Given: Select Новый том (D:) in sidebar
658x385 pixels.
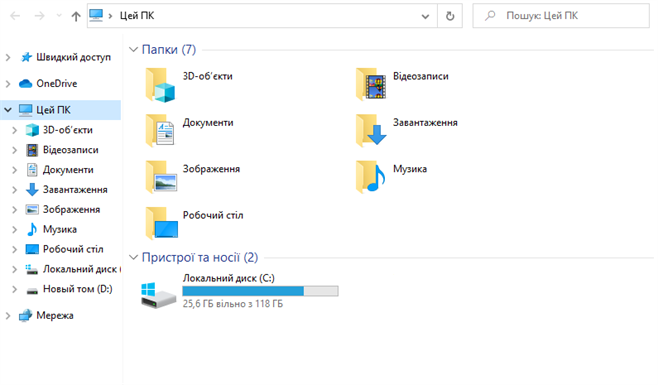Looking at the screenshot, I should coord(78,289).
